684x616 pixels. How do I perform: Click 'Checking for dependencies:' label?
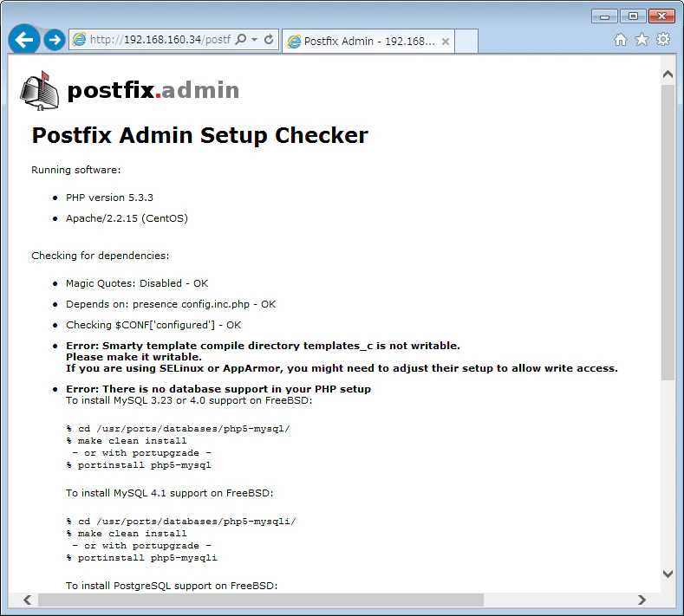pyautogui.click(x=101, y=256)
